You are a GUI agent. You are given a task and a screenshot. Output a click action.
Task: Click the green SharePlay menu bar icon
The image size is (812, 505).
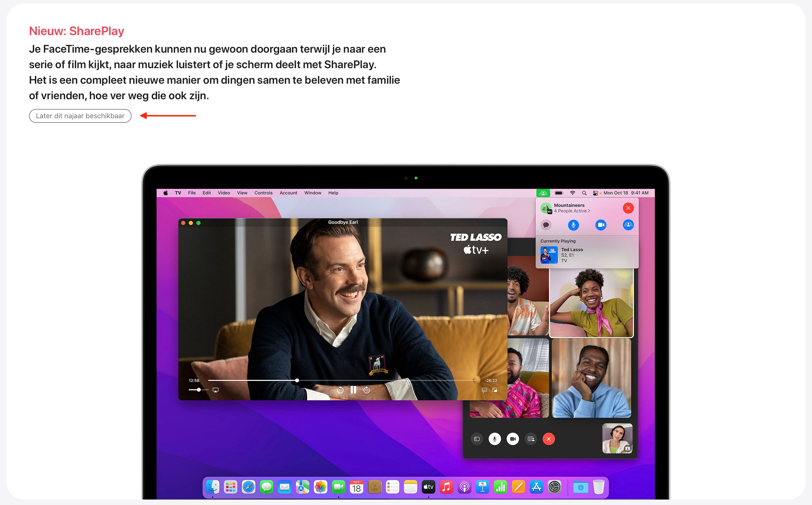pos(543,193)
